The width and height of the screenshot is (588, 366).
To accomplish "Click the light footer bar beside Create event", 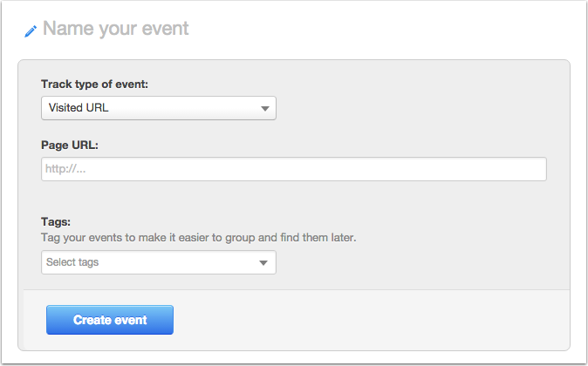I will coord(372,320).
